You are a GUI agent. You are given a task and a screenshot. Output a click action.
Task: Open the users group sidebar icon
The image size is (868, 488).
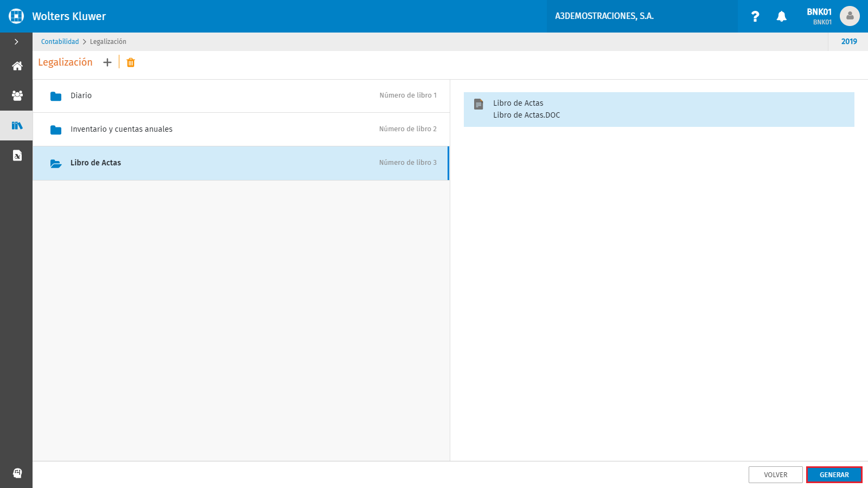[x=17, y=95]
